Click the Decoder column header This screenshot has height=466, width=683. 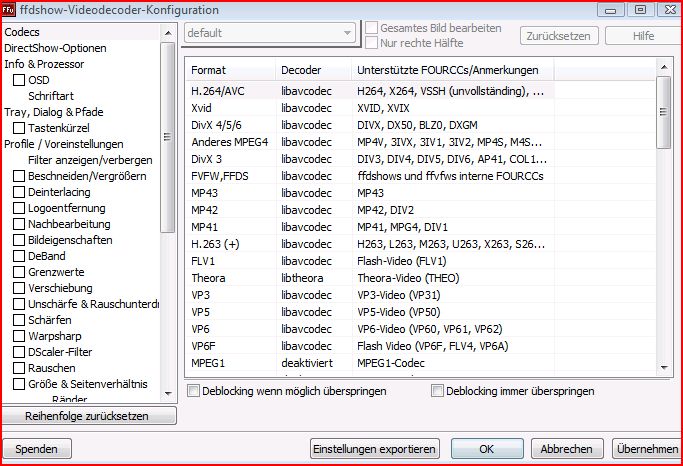pos(314,70)
